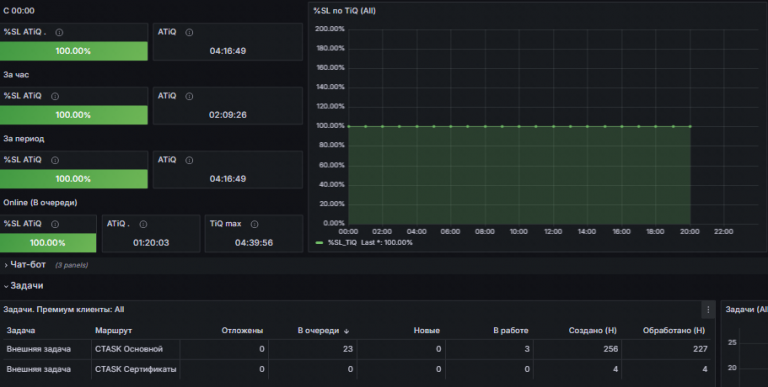Image resolution: width=768 pixels, height=387 pixels.
Task: Open panel title '%SL по TiQ (All)'
Action: (344, 11)
